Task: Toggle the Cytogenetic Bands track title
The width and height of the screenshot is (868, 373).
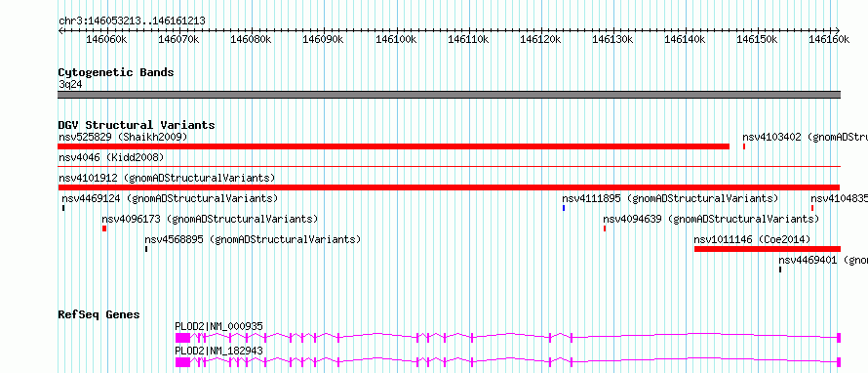Action: click(116, 72)
